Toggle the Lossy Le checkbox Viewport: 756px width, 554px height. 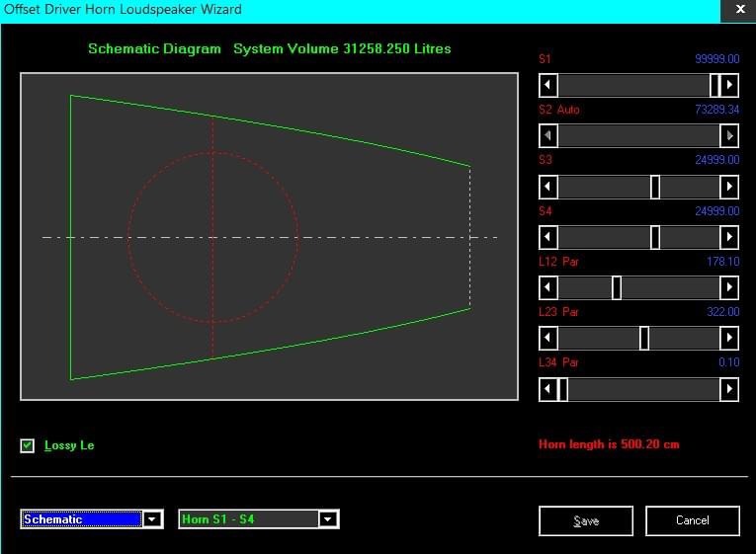pos(28,445)
